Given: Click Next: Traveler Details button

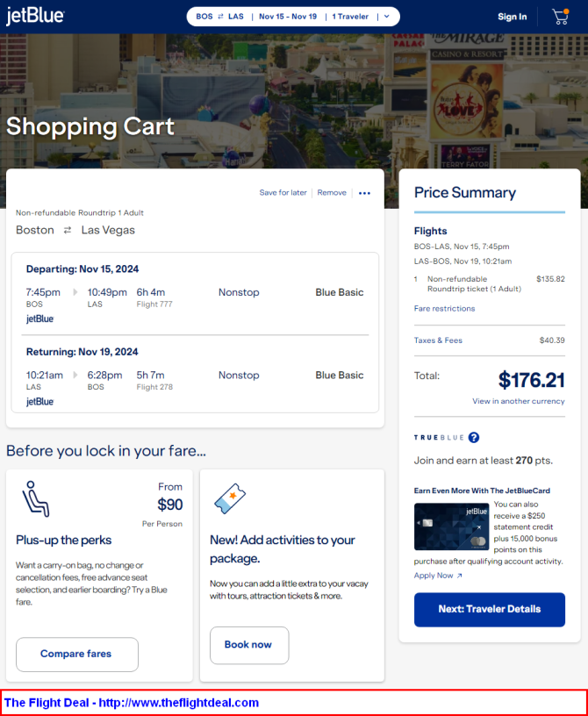Looking at the screenshot, I should click(x=490, y=610).
